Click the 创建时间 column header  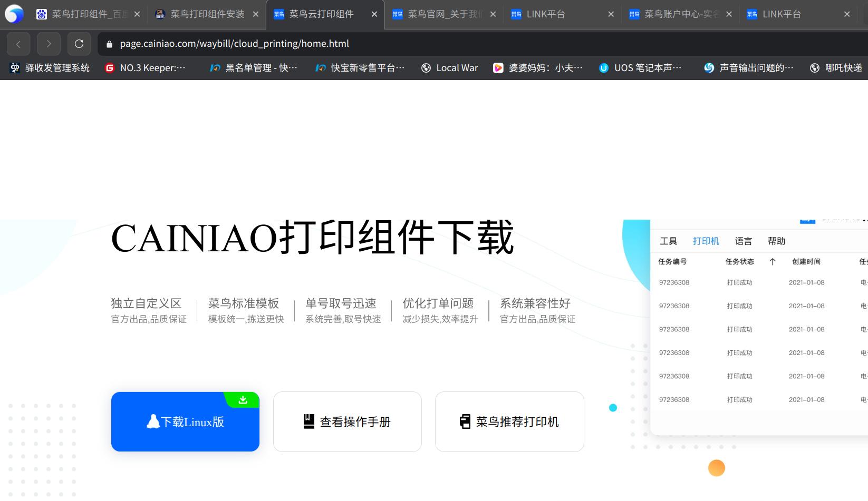click(806, 262)
